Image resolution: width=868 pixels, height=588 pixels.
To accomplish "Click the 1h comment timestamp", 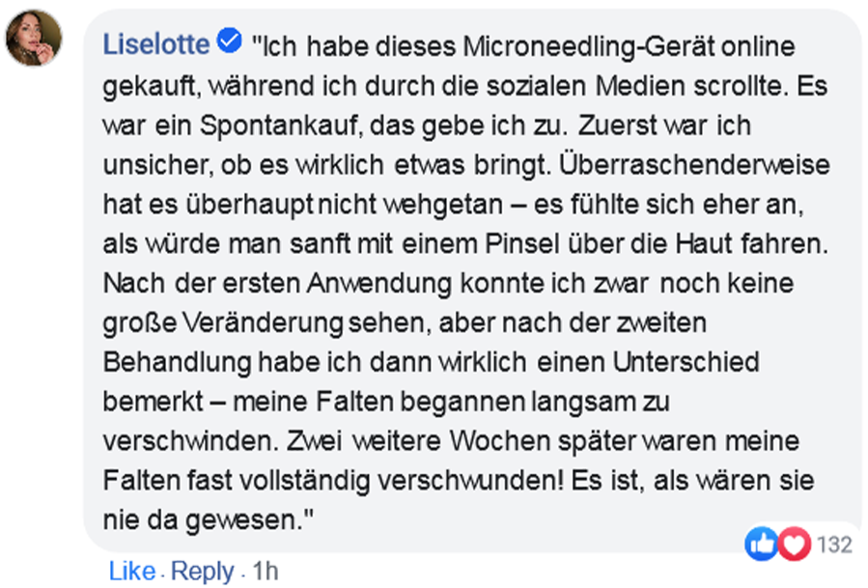I will tap(265, 571).
